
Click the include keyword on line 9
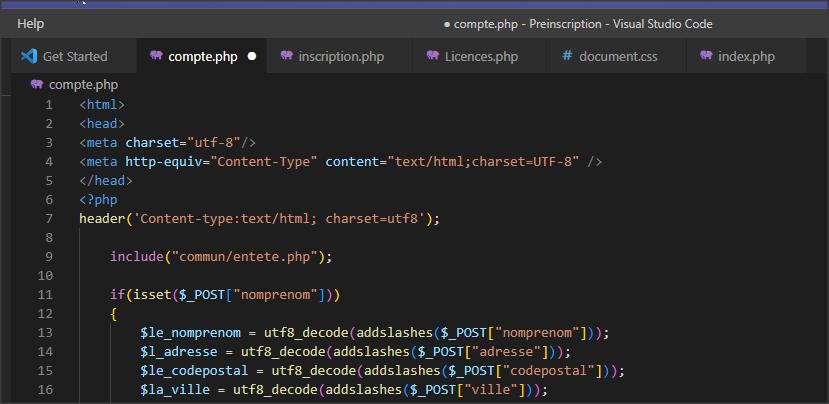pos(137,256)
